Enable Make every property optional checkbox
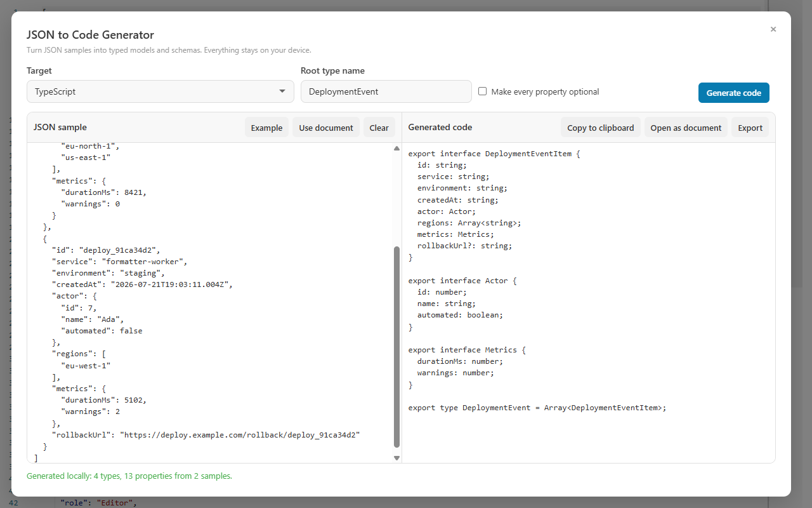 pyautogui.click(x=482, y=91)
